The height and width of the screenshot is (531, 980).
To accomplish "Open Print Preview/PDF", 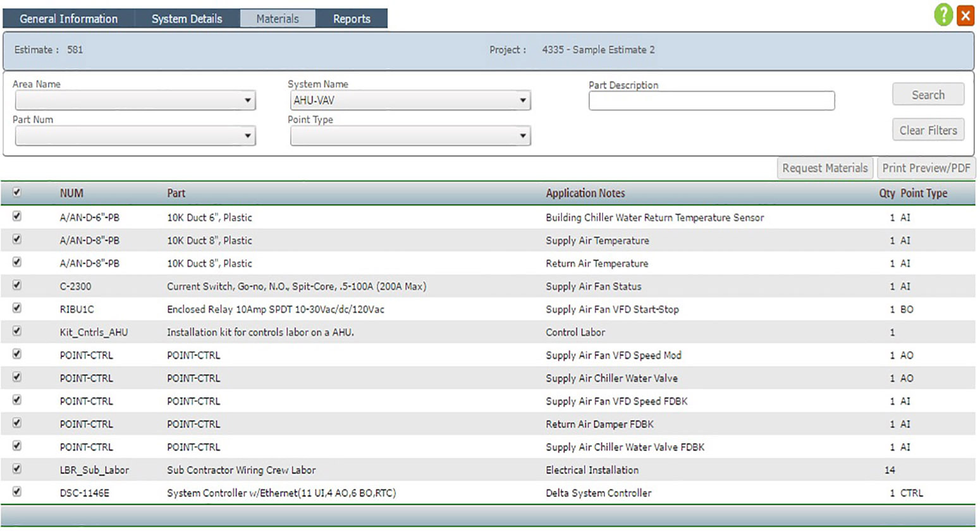I will pyautogui.click(x=926, y=168).
